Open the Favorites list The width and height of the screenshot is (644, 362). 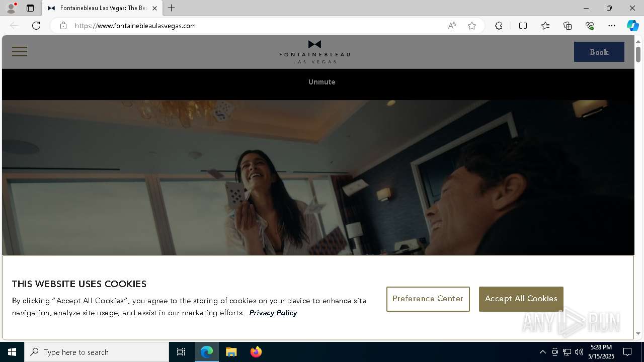click(x=545, y=26)
